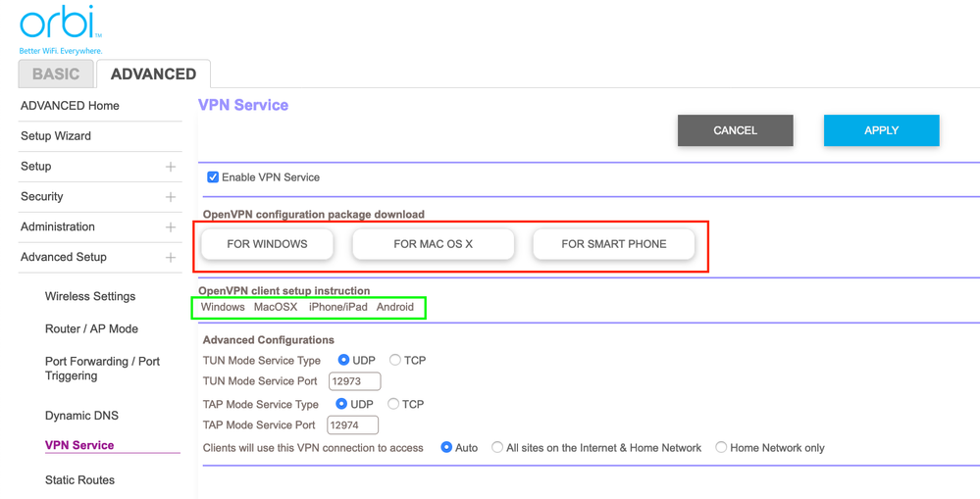Switch to the BASIC tab
The width and height of the screenshot is (980, 499).
coord(56,74)
